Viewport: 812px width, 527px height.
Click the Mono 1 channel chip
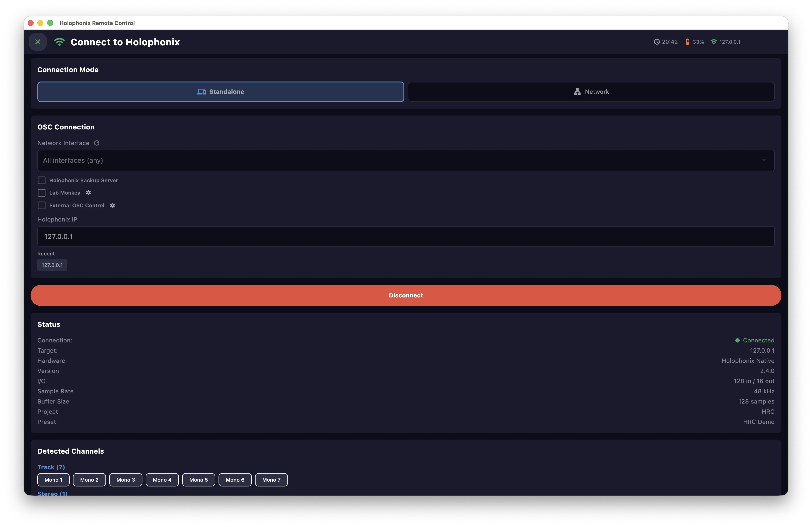click(x=54, y=480)
